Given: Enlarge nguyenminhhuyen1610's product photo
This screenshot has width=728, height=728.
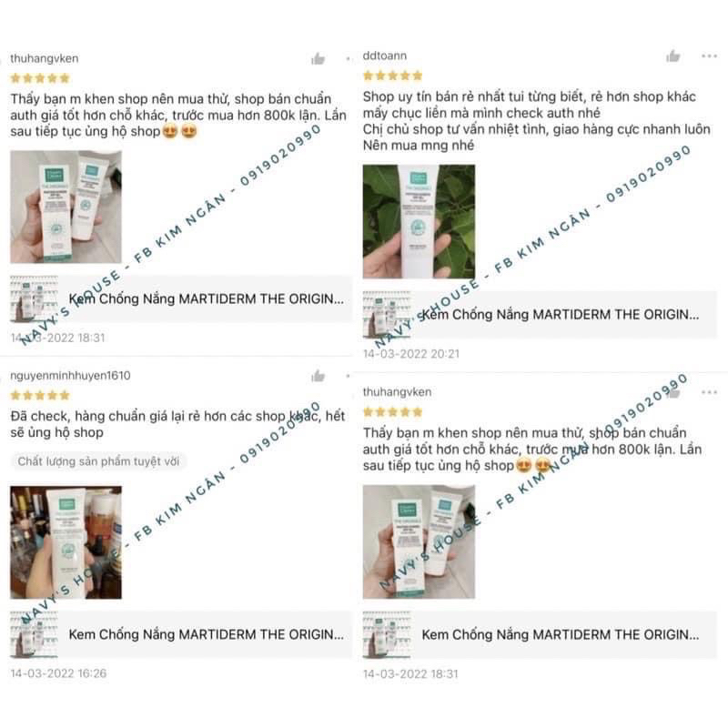Looking at the screenshot, I should click(66, 542).
